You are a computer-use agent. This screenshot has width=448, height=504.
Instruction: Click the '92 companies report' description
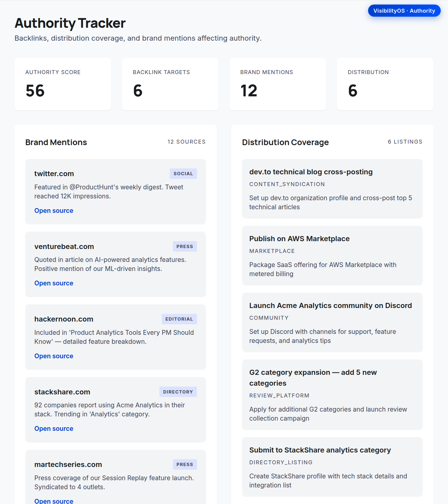pyautogui.click(x=110, y=410)
